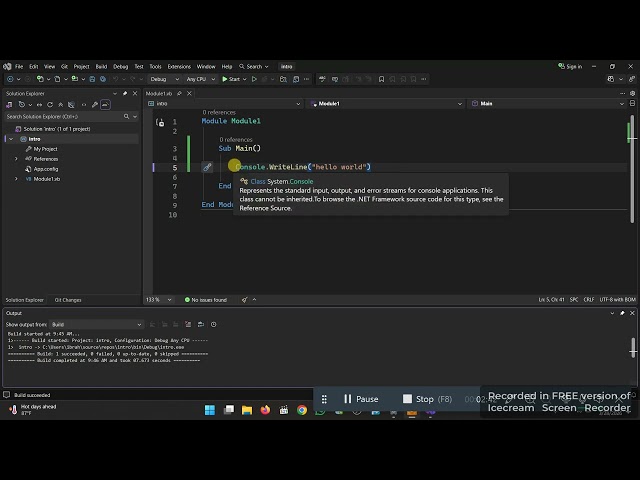Click the Properties wrench icon in Solution Explorer
The width and height of the screenshot is (640, 480).
(95, 105)
